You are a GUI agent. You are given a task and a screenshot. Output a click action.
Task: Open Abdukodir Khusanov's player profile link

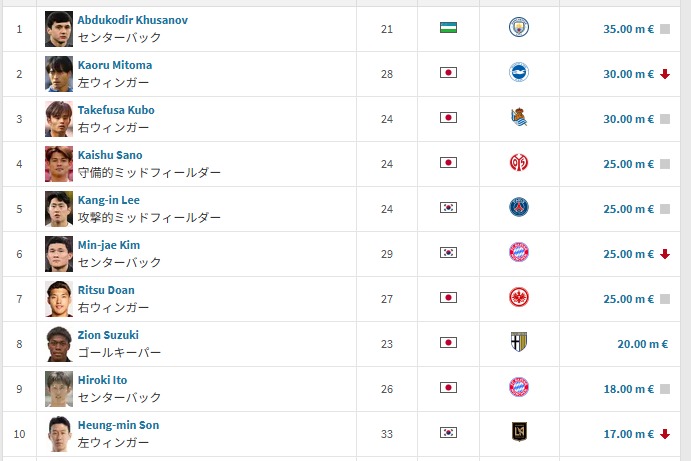pos(132,20)
